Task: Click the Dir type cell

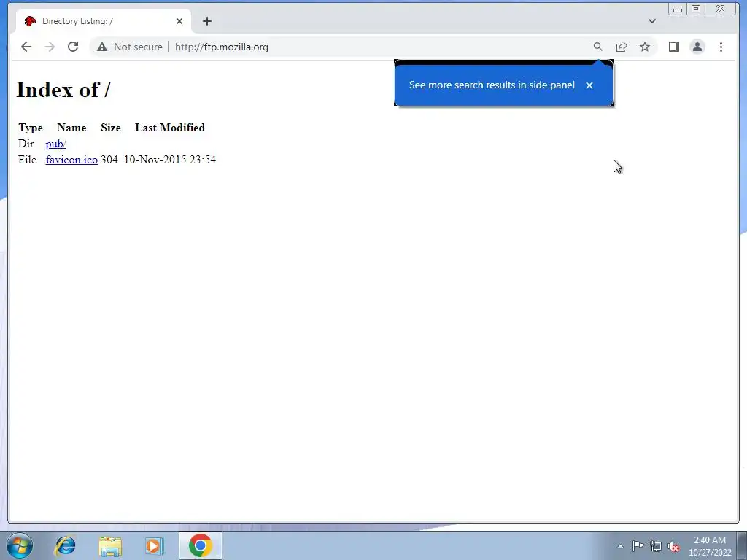Action: [26, 144]
